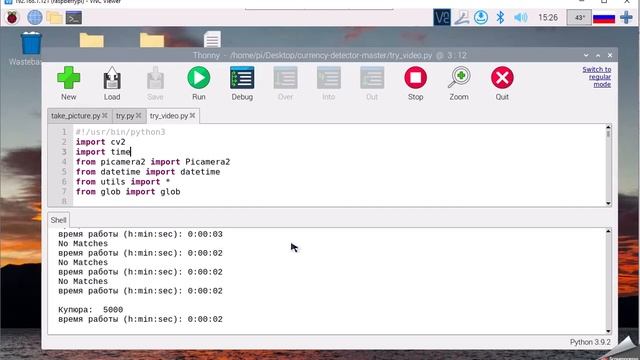Screen dimensions: 640x360
Task: Place cursor on 'import cv2' line
Action: [x=100, y=142]
